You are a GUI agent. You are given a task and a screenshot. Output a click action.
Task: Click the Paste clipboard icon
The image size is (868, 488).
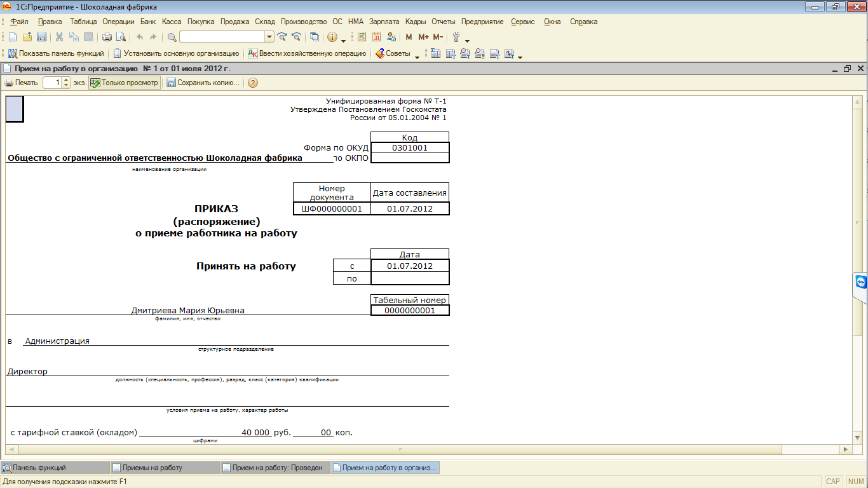coord(88,37)
